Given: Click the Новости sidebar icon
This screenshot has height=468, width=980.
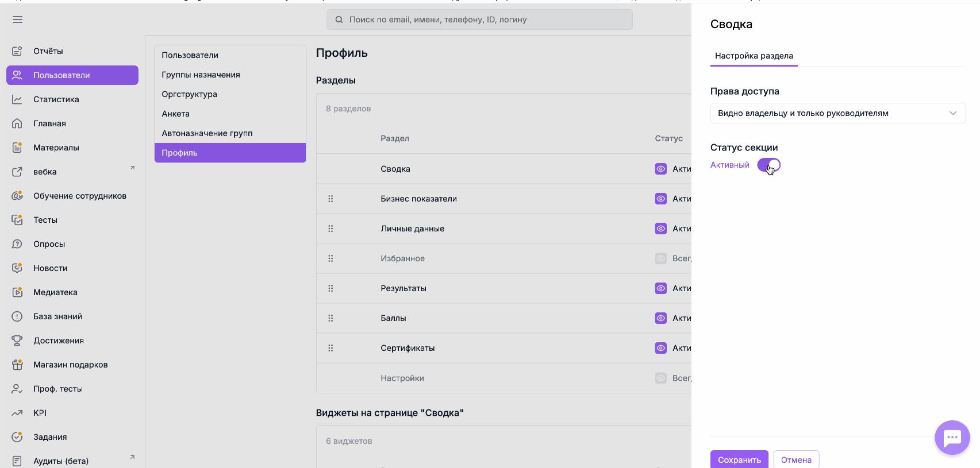Looking at the screenshot, I should coord(17,268).
